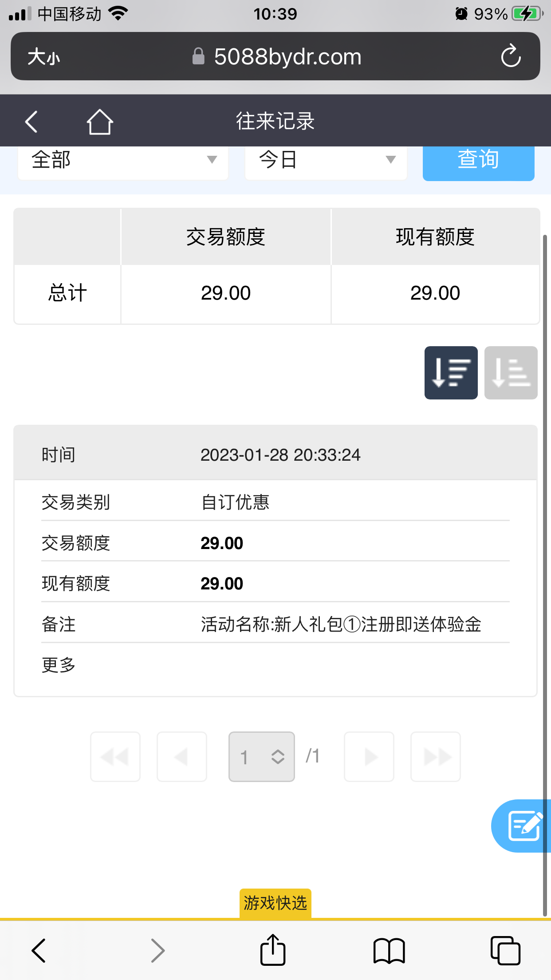Select descending sort order icon
The height and width of the screenshot is (980, 551).
(451, 373)
